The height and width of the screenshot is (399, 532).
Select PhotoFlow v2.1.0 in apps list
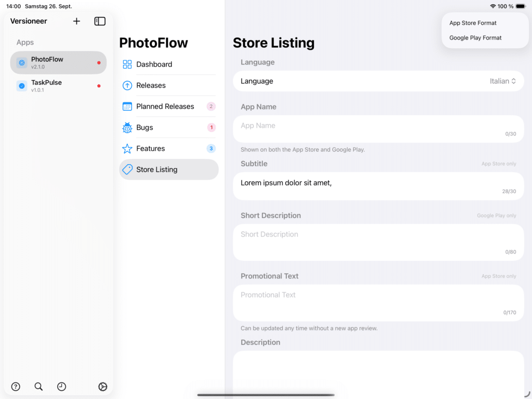point(58,63)
